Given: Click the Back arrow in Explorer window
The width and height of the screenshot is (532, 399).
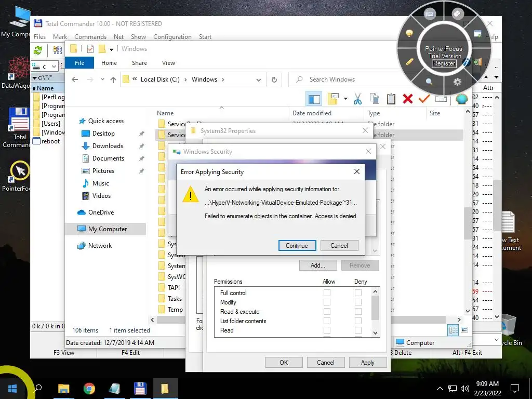Looking at the screenshot, I should pos(75,79).
